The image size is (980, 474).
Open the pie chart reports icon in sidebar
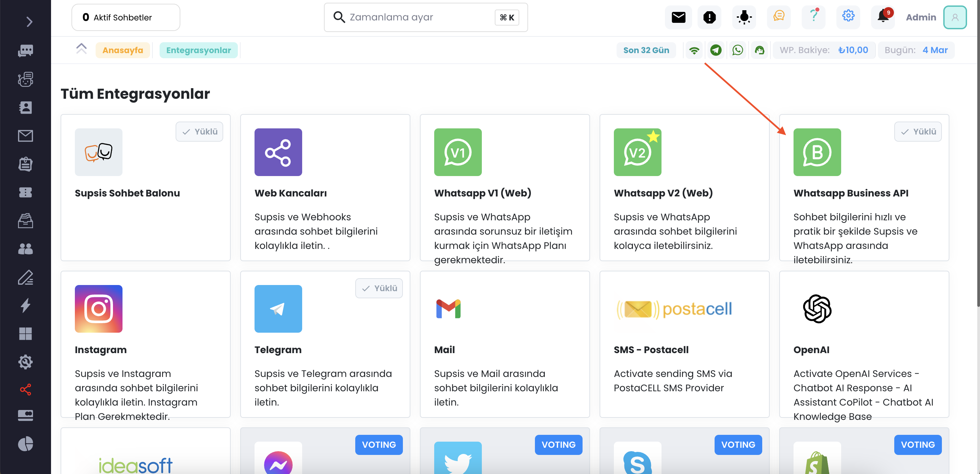pyautogui.click(x=26, y=444)
